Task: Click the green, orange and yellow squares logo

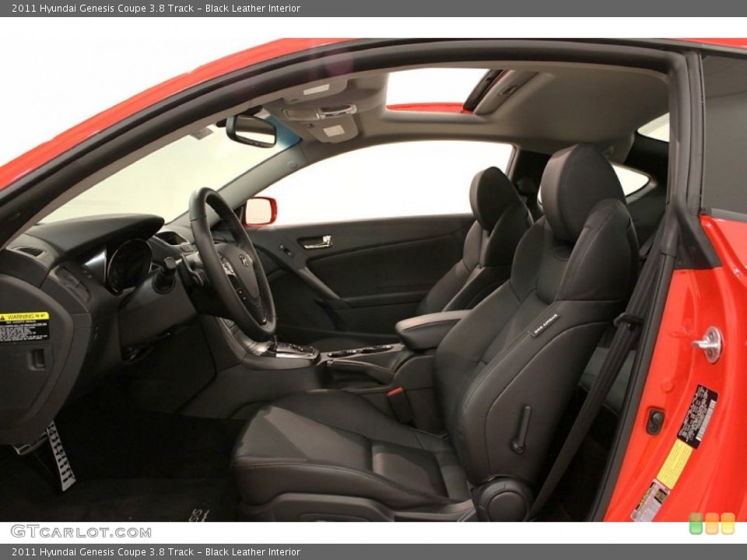Action: tap(712, 523)
